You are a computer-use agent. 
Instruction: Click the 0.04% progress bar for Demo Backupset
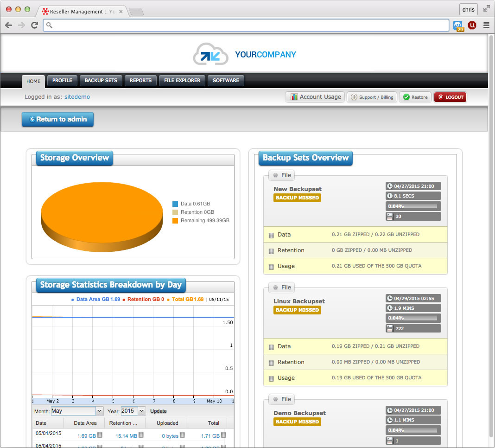413,430
